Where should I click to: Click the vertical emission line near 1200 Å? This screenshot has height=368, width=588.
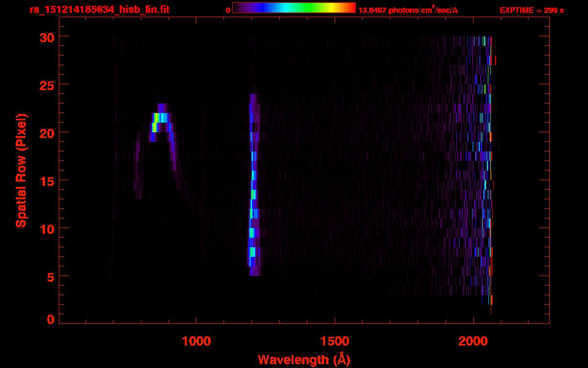click(x=254, y=185)
